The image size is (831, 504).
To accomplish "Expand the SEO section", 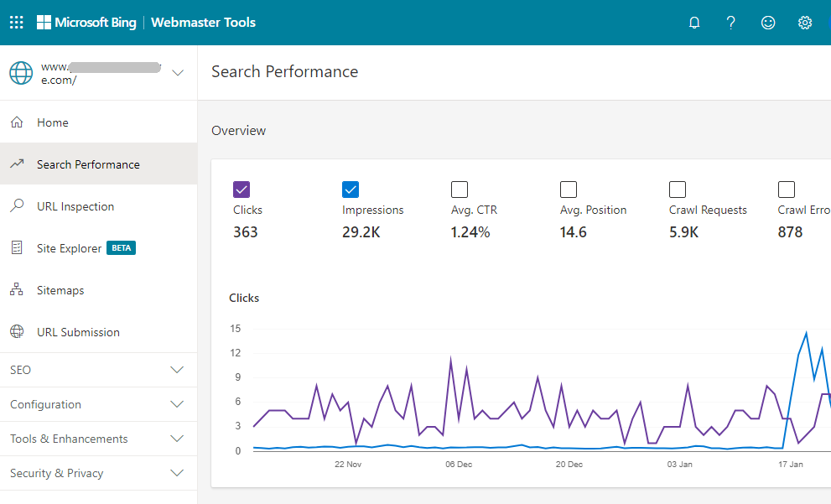I will point(98,370).
